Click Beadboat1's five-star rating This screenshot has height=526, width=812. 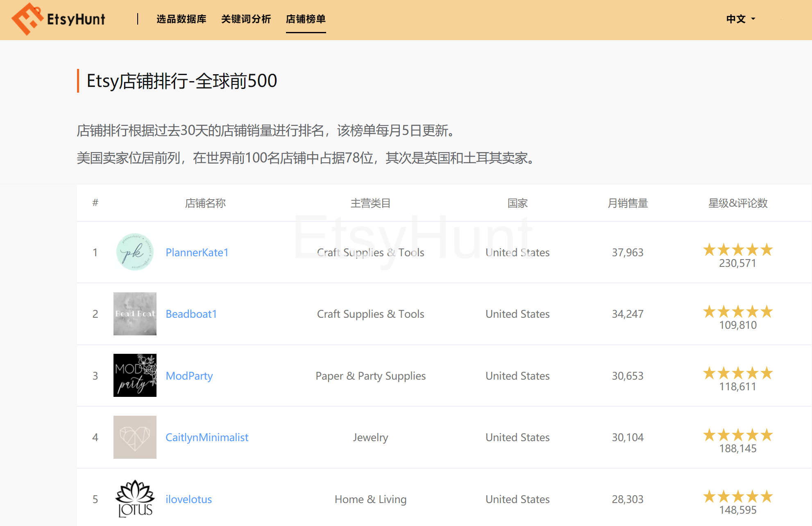point(738,312)
